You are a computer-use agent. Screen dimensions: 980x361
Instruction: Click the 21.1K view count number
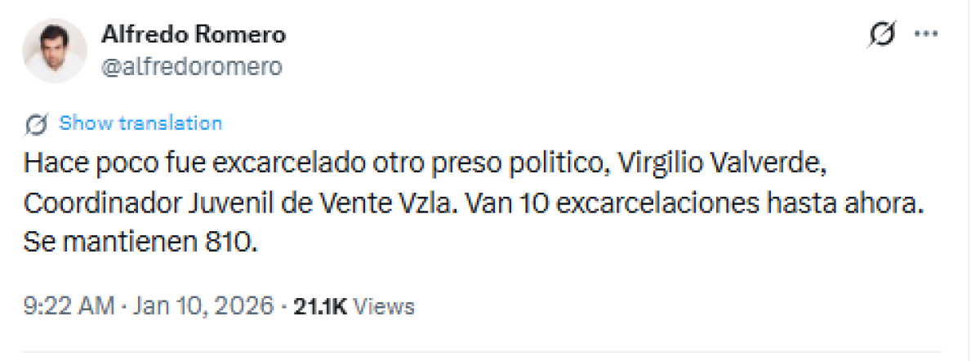pos(321,306)
